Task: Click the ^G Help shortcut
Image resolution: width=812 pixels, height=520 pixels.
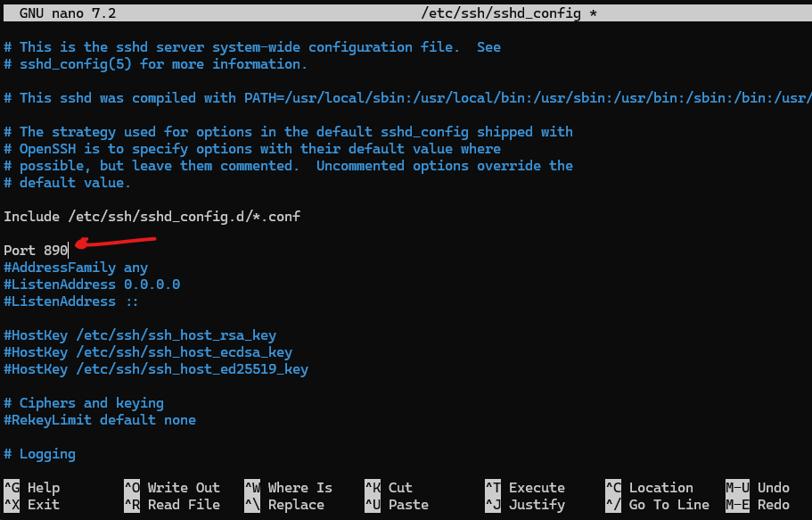Action: point(32,488)
